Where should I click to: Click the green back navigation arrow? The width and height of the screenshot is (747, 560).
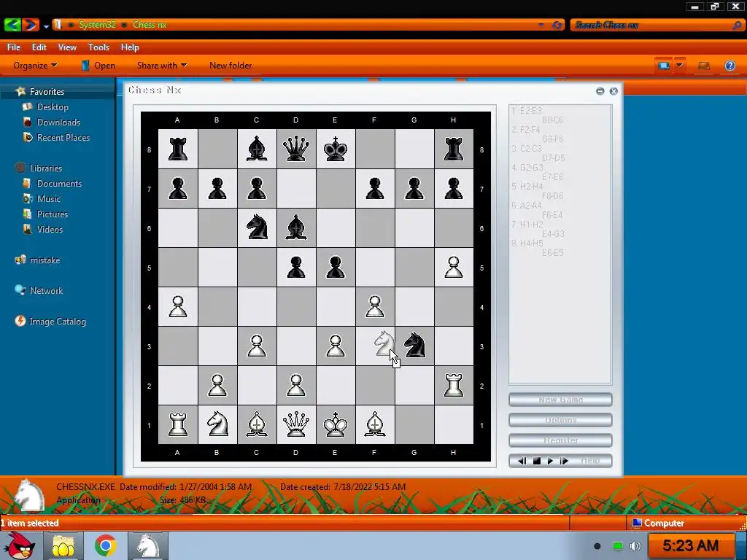(12, 24)
